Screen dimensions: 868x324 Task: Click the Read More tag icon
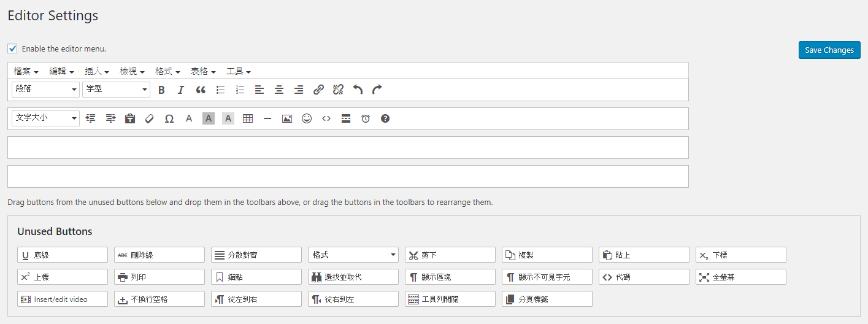pyautogui.click(x=346, y=118)
